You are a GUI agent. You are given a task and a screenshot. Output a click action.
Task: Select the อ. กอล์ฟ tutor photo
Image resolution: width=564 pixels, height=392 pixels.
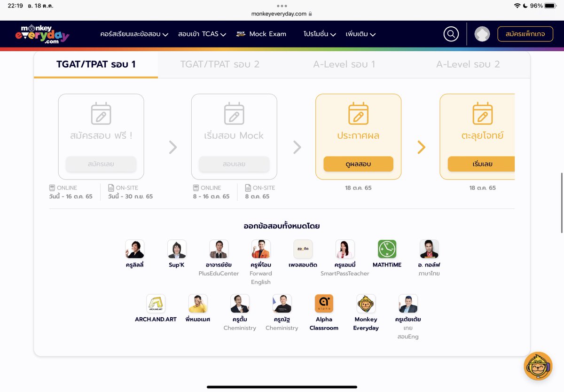click(x=429, y=249)
